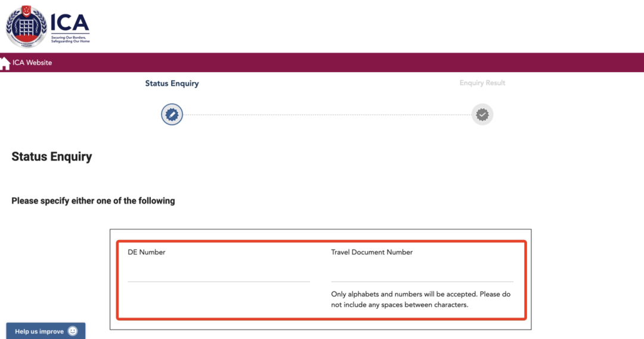Click the ICA crest logo
This screenshot has height=339, width=644.
coord(26,26)
